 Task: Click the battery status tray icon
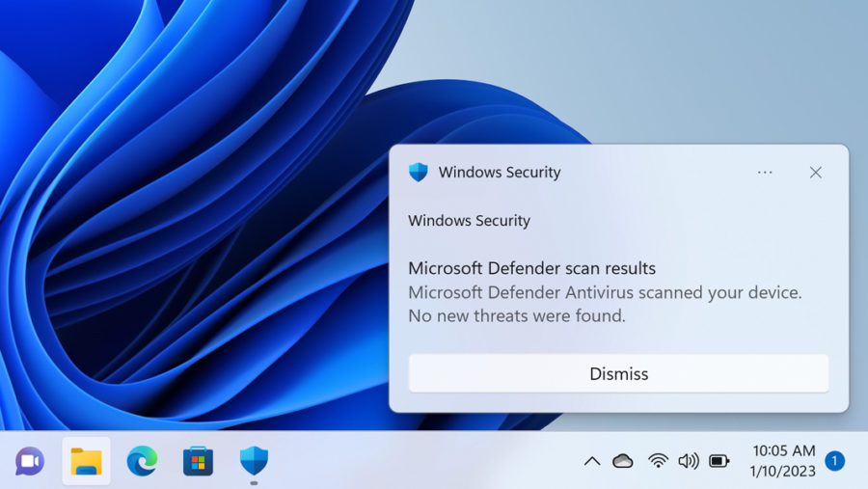point(719,461)
